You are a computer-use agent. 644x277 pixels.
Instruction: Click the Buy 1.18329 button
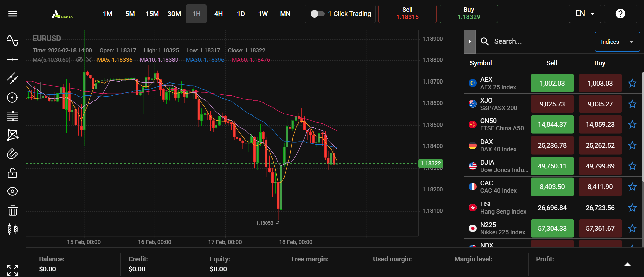(469, 14)
